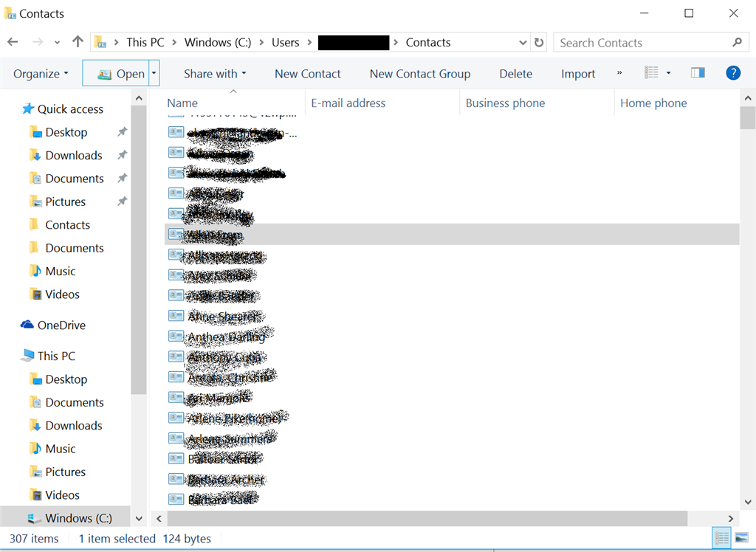Select Contacts breadcrumb in address bar
The image size is (756, 552).
pos(428,42)
